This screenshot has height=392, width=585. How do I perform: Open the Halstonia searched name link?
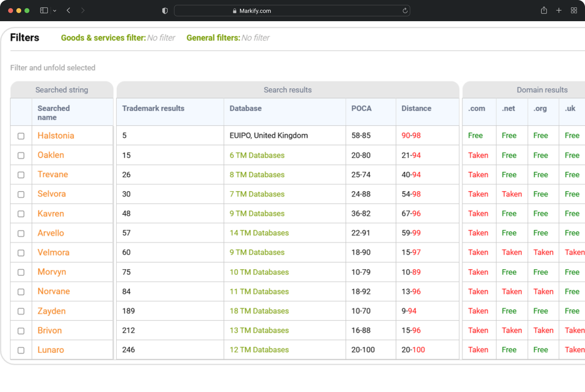56,136
